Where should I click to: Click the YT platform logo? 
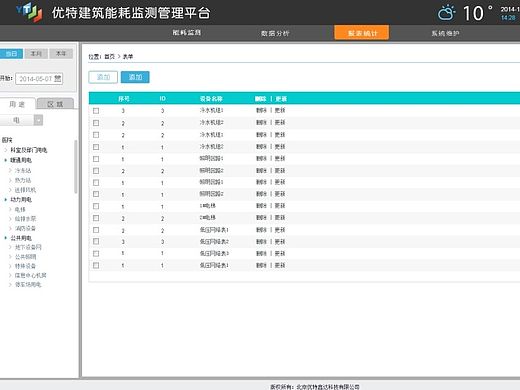point(29,12)
